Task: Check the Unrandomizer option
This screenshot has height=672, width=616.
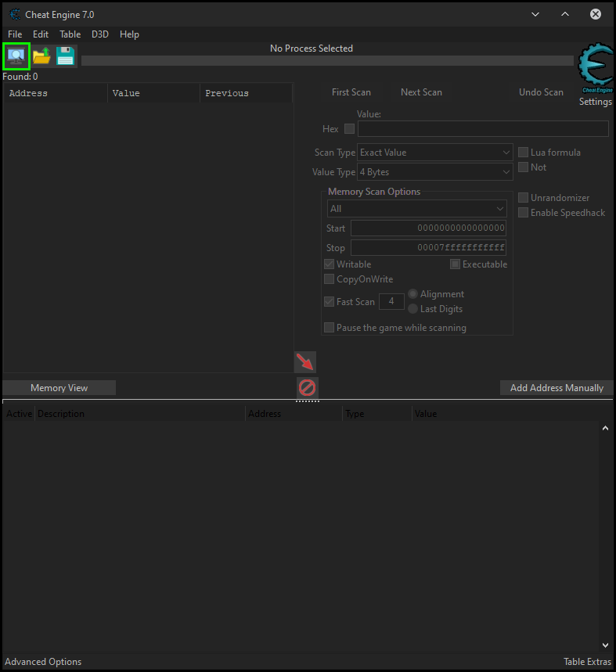Action: pos(523,198)
